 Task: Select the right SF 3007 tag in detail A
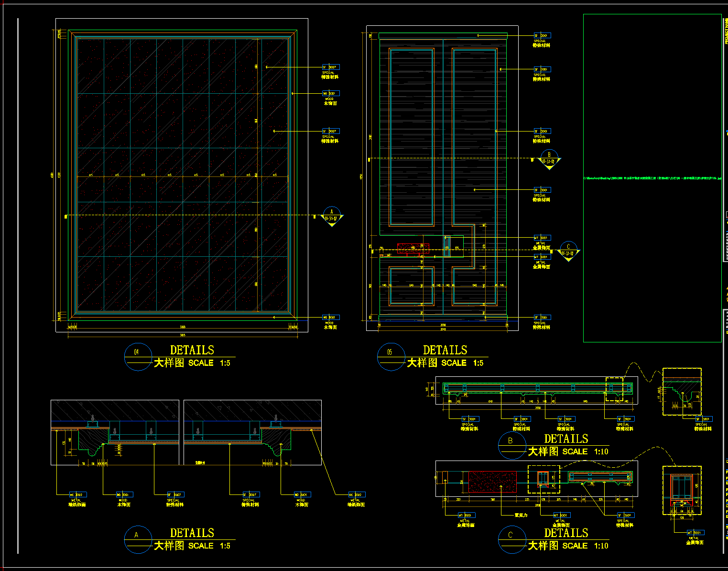click(x=250, y=494)
